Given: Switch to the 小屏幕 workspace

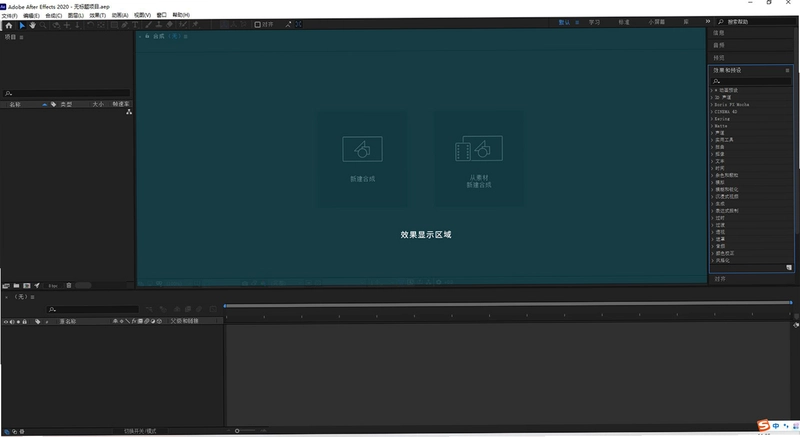Looking at the screenshot, I should [x=657, y=22].
